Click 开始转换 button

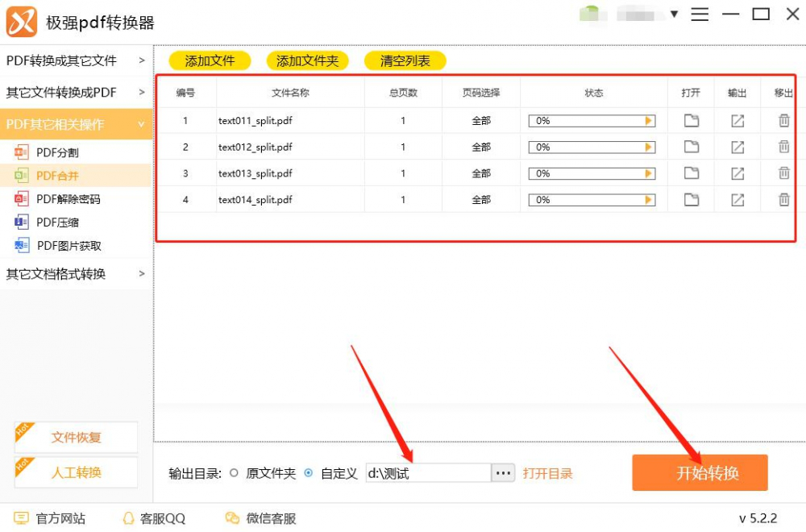click(700, 472)
